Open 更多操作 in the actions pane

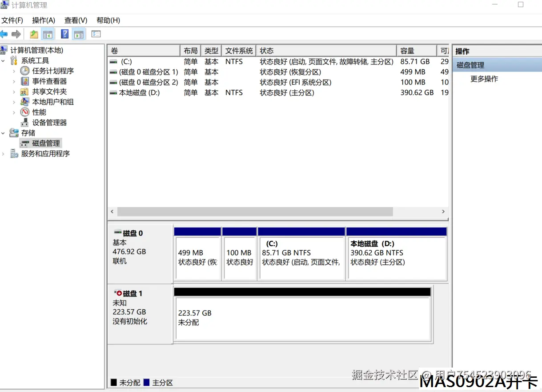pyautogui.click(x=484, y=79)
